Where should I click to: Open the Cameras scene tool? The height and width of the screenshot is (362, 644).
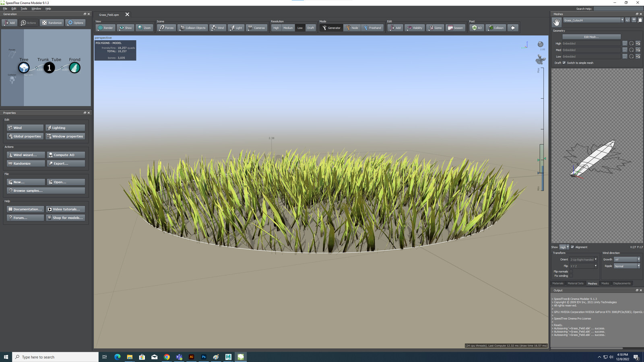(x=256, y=28)
